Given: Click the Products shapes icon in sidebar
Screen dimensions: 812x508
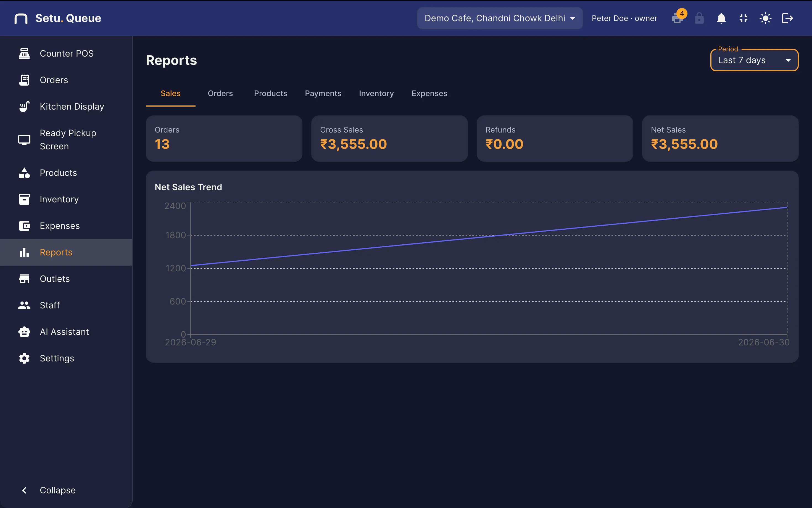Looking at the screenshot, I should [24, 173].
